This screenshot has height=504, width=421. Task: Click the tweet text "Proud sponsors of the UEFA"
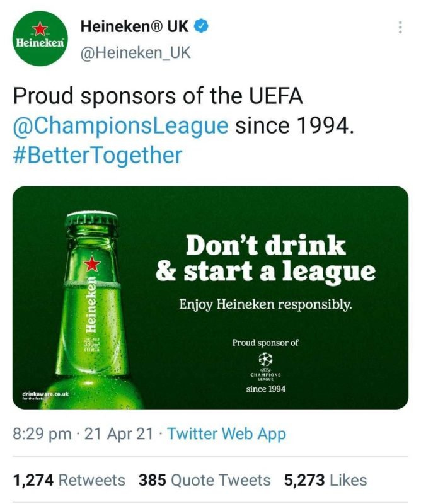pyautogui.click(x=158, y=96)
